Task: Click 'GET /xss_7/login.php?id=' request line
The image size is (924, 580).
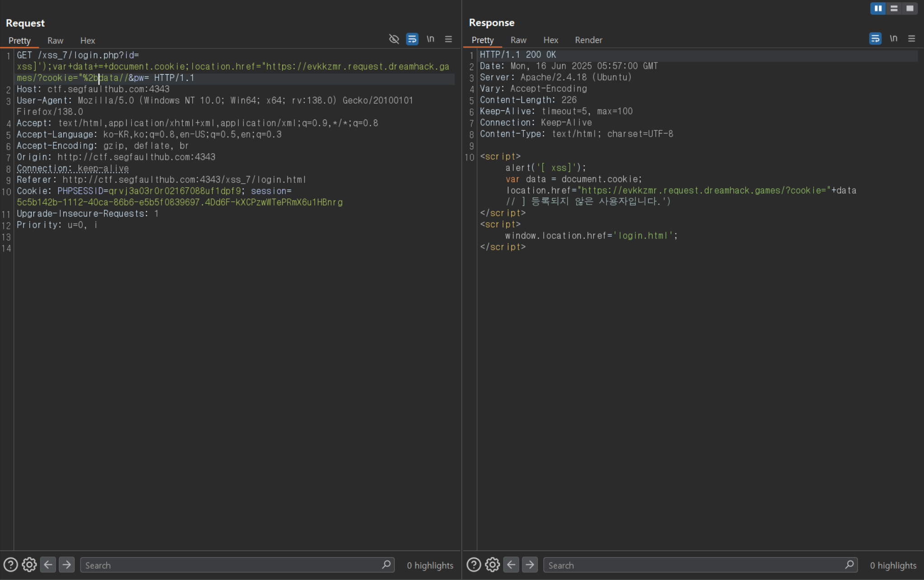Action: pos(78,55)
